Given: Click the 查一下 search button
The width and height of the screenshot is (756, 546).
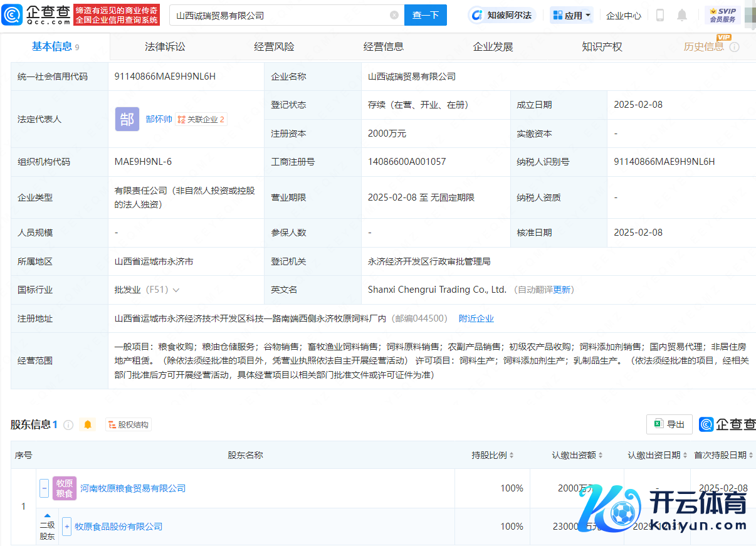Looking at the screenshot, I should (425, 15).
